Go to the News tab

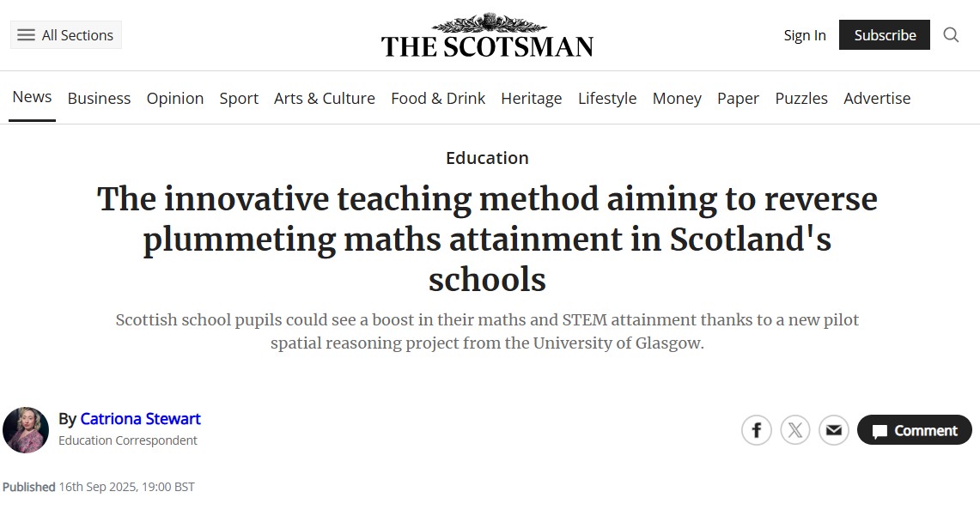32,98
